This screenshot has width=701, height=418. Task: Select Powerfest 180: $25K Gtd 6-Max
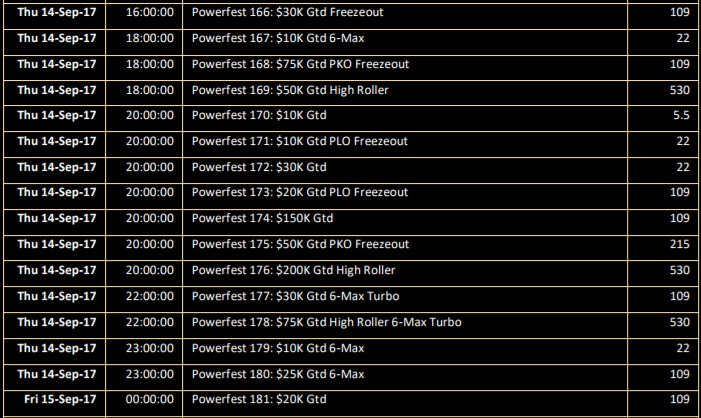[278, 374]
